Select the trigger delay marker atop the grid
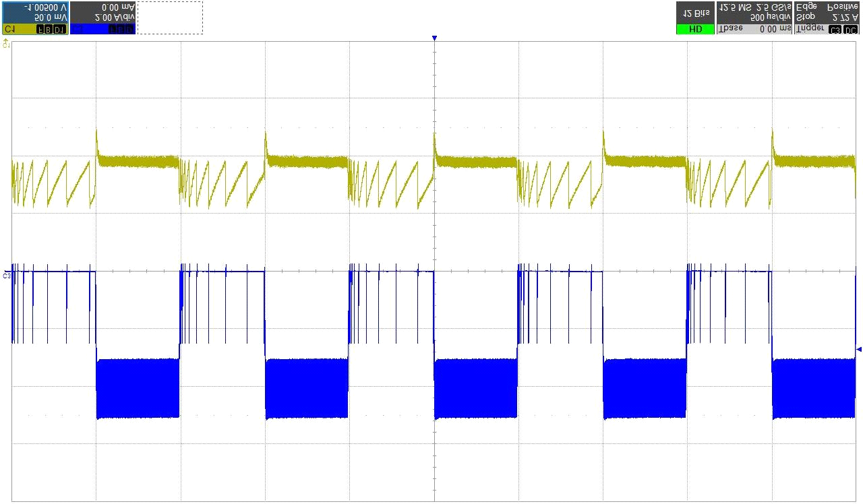The height and width of the screenshot is (504, 863). pos(435,38)
